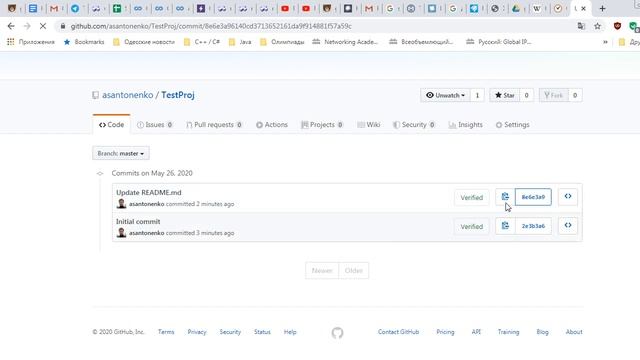
Task: Open the Blog footer link
Action: [542, 332]
